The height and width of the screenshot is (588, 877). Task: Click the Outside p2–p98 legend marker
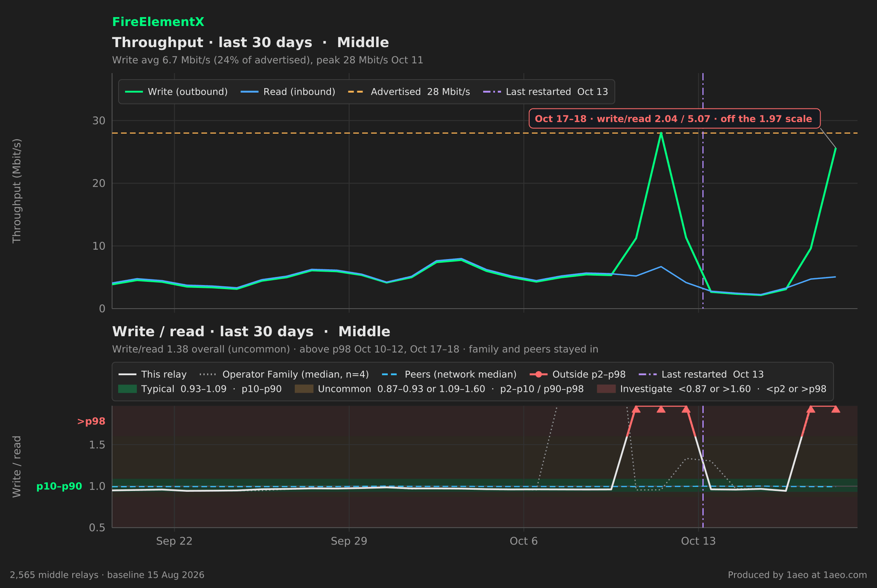pyautogui.click(x=539, y=374)
